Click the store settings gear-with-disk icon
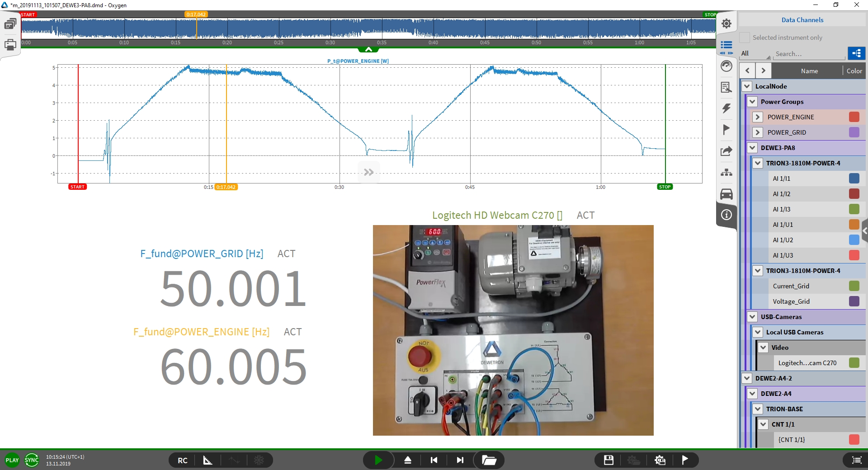 pos(660,460)
